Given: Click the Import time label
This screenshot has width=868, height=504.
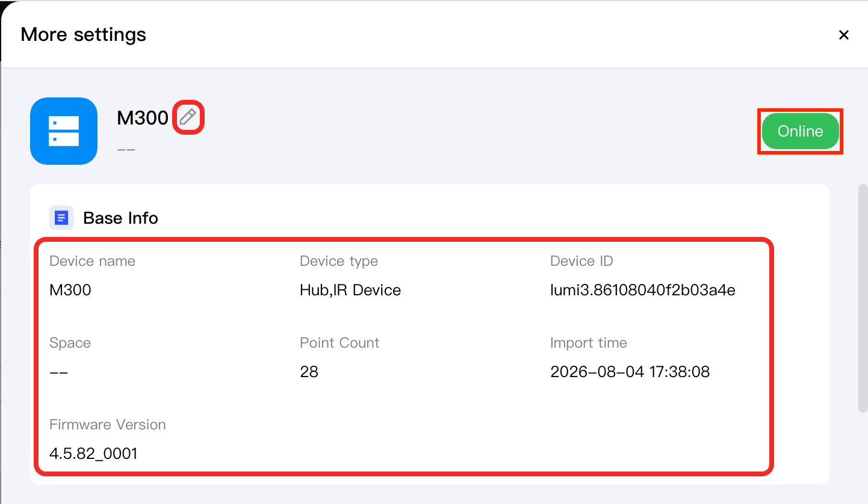Looking at the screenshot, I should pyautogui.click(x=589, y=343).
